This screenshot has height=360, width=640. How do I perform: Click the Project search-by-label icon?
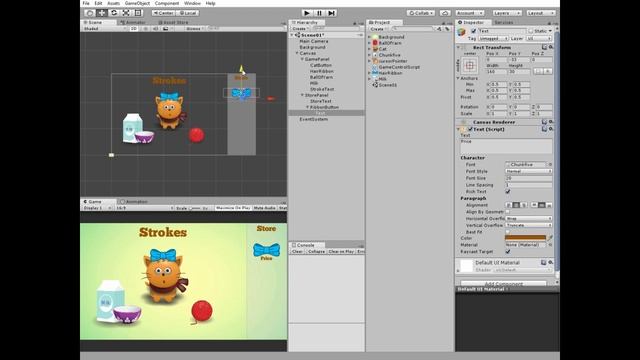click(x=447, y=29)
